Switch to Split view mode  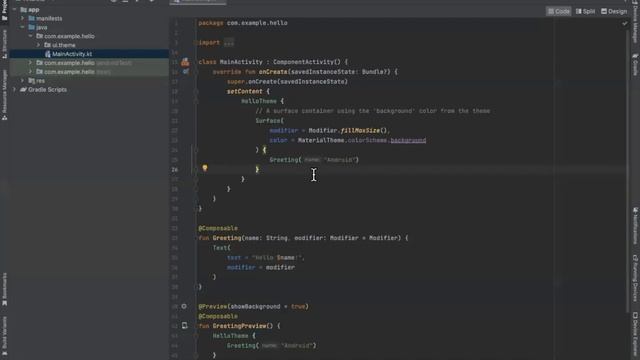(585, 11)
